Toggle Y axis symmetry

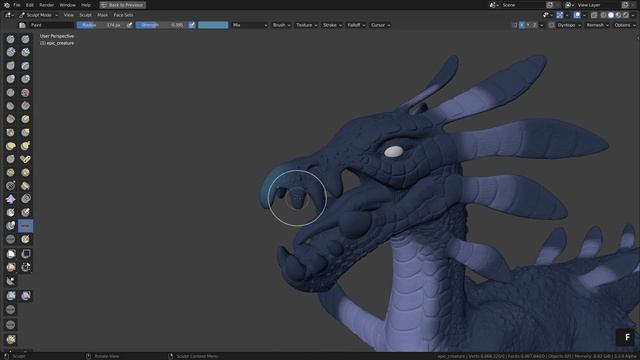528,25
